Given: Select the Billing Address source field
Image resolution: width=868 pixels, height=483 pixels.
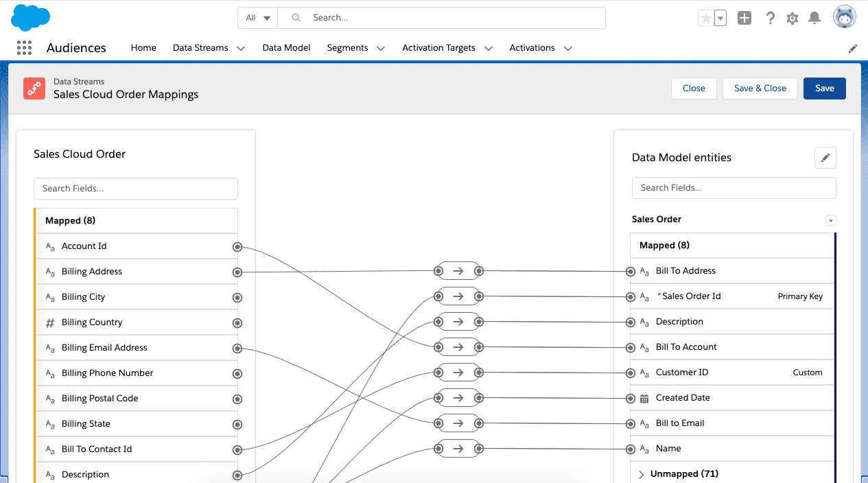Looking at the screenshot, I should [136, 272].
